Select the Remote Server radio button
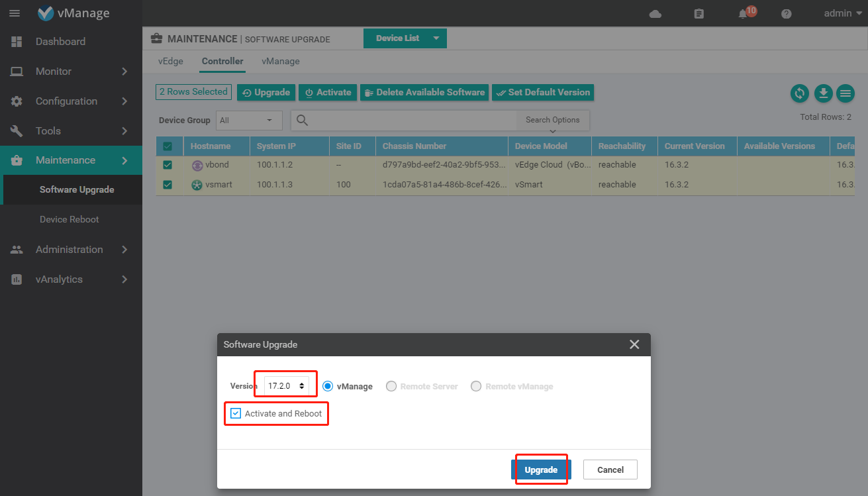Screen dimensions: 868x496 [x=391, y=386]
